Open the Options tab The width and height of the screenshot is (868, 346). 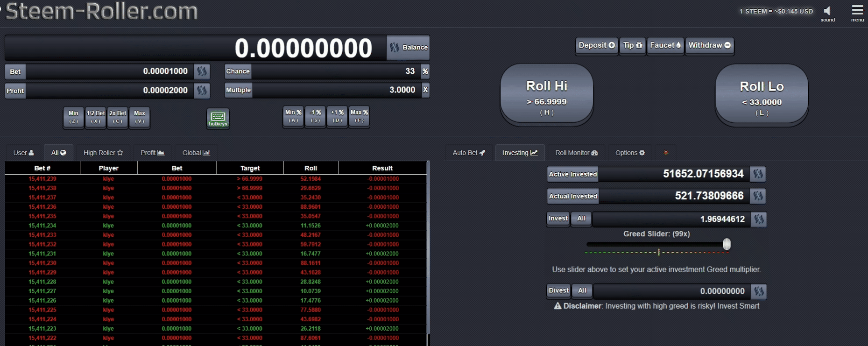click(630, 153)
